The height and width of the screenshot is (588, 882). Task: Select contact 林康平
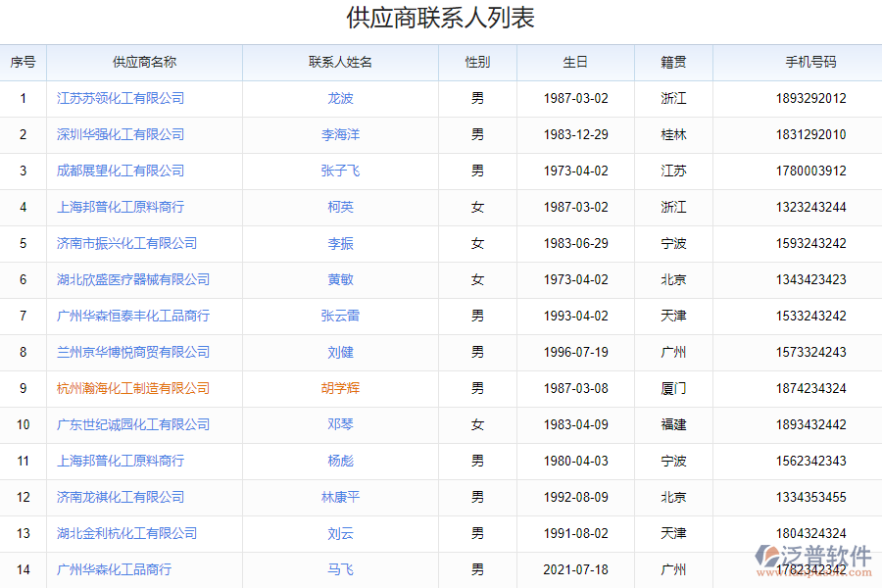[x=340, y=497]
